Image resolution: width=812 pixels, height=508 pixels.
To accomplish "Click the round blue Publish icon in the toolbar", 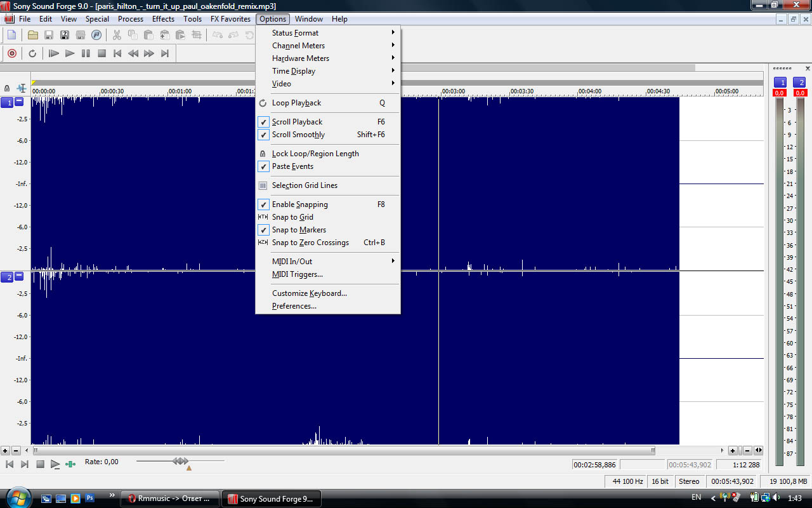I will click(96, 35).
